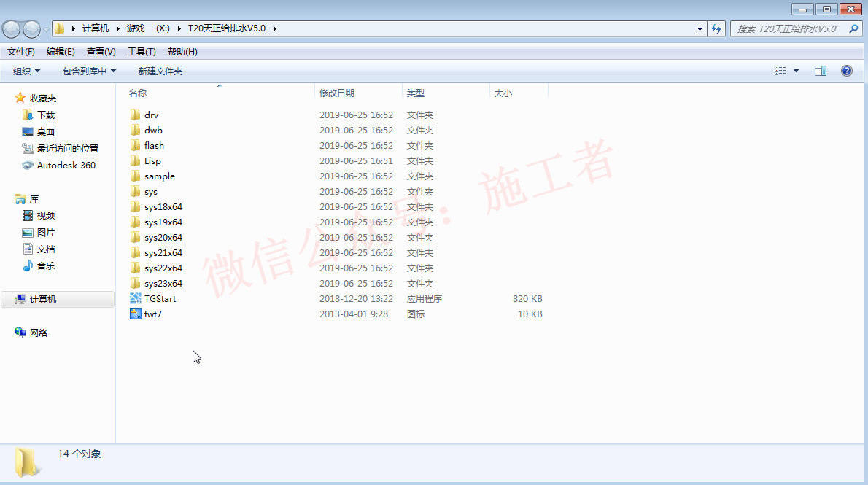This screenshot has width=868, height=485.
Task: Open the address bar history dropdown
Action: (700, 28)
